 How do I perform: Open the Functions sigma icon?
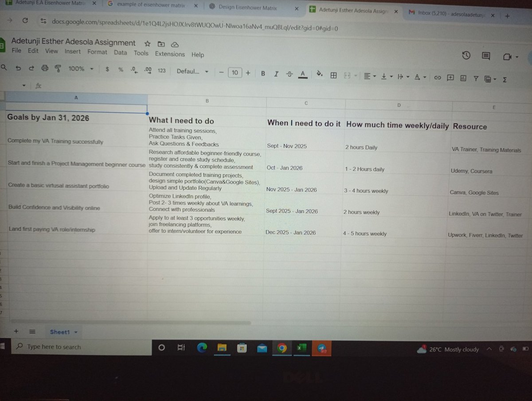click(505, 80)
